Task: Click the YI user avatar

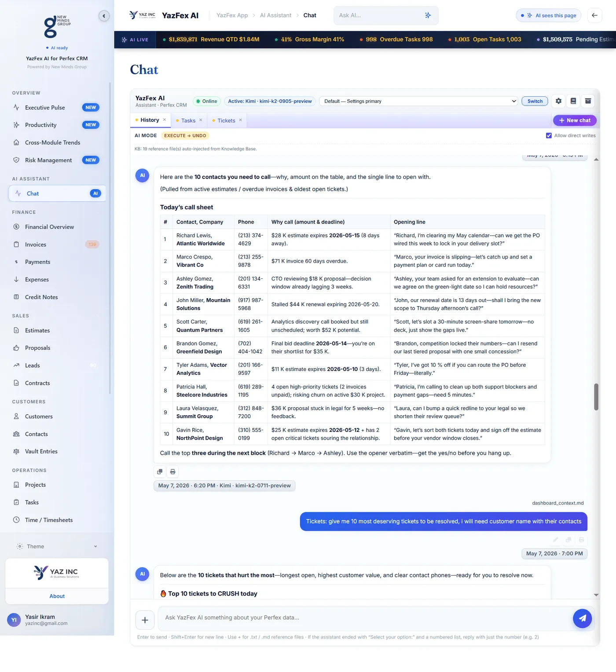Action: (14, 620)
